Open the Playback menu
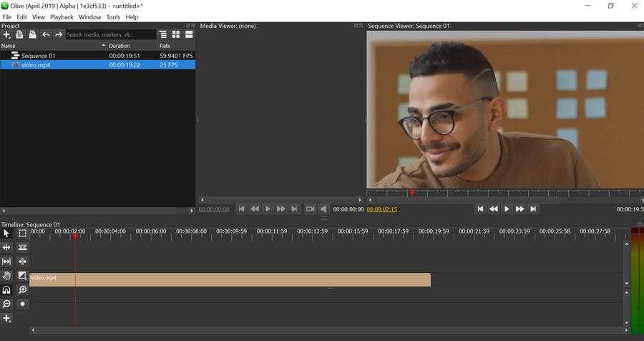Viewport: 644px width, 341px height. pyautogui.click(x=62, y=17)
